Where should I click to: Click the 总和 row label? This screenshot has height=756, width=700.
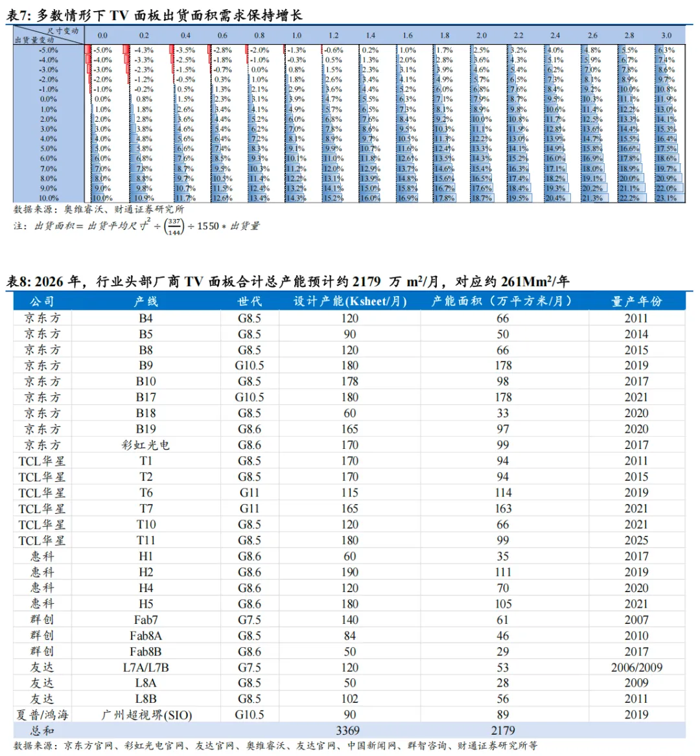click(x=42, y=731)
